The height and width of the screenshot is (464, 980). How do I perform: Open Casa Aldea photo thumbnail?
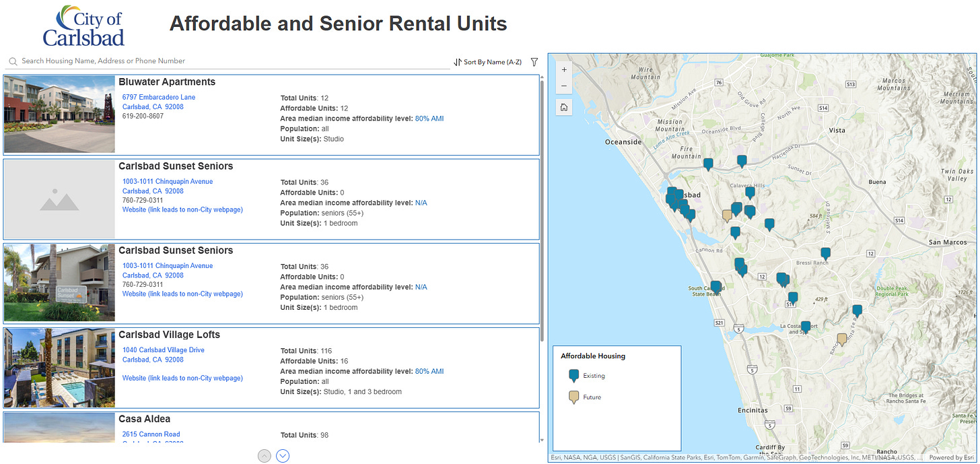coord(59,427)
